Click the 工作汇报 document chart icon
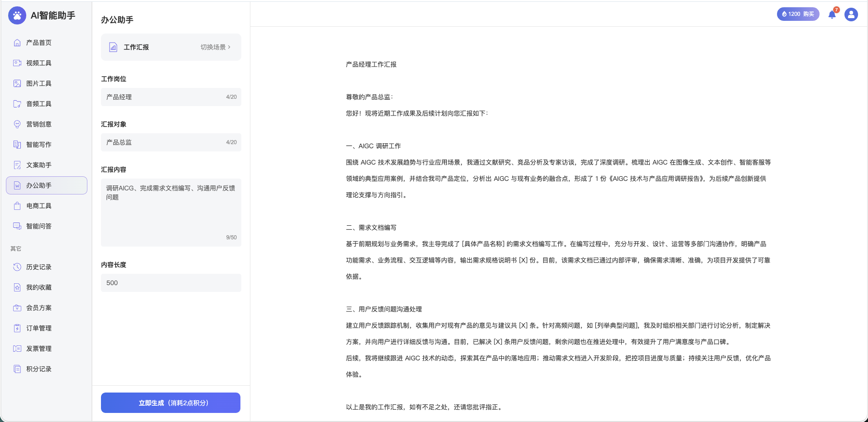The width and height of the screenshot is (868, 422). (113, 47)
